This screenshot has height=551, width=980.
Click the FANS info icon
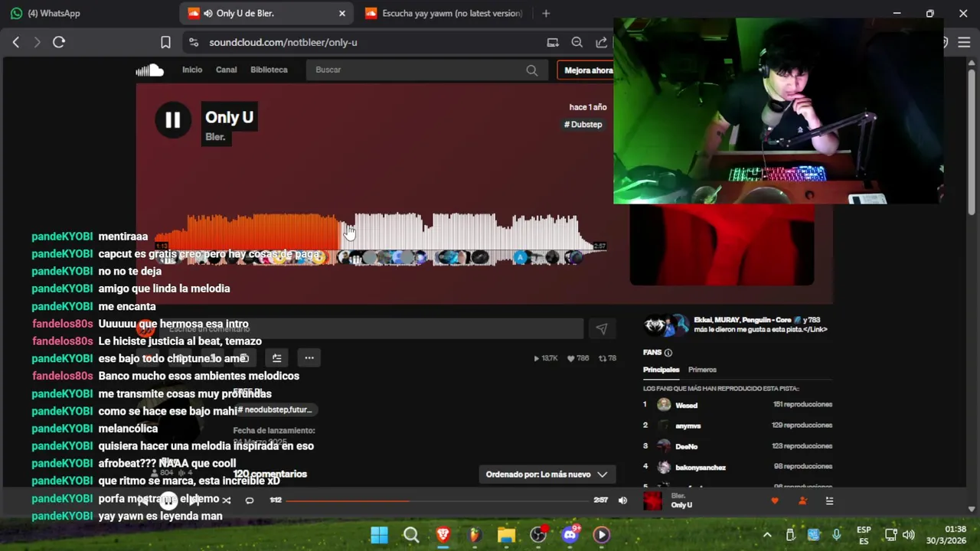coord(668,353)
